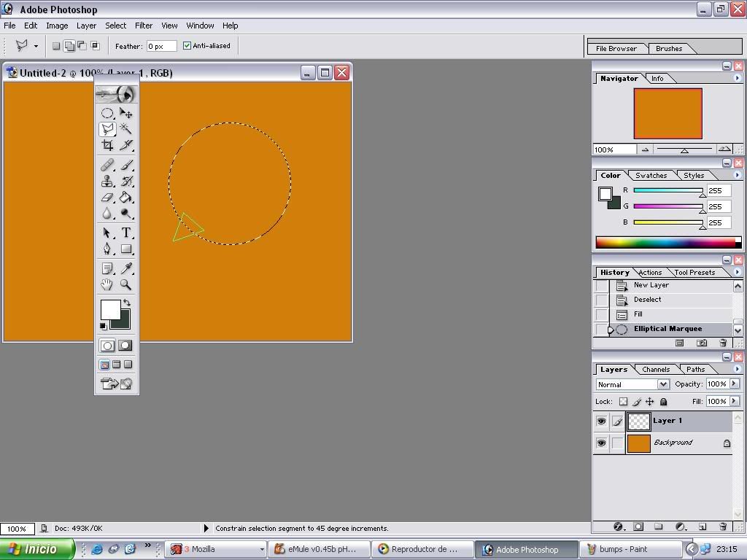Open the tool preset picker dropdown arrow
Viewport: 747px width, 560px height.
pyautogui.click(x=36, y=46)
